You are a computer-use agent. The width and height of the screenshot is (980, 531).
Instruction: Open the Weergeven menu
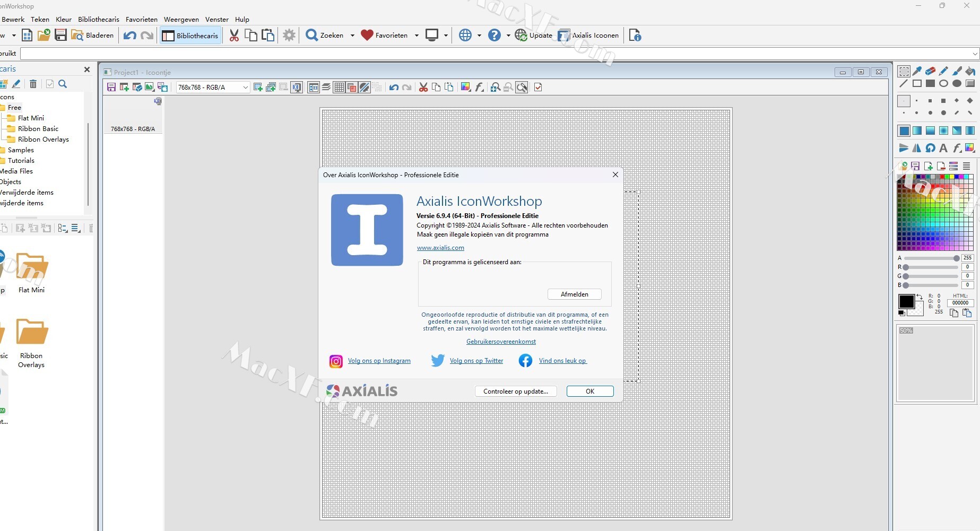click(x=181, y=19)
